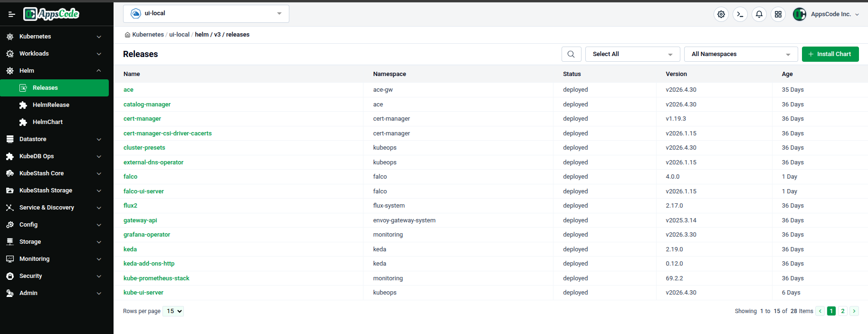
Task: Expand the Datastore sidebar section
Action: tap(99, 139)
